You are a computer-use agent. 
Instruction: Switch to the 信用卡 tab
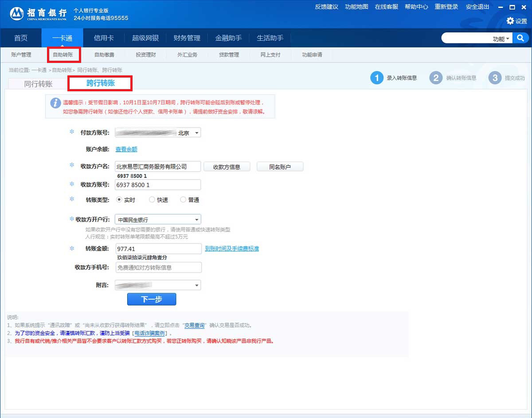click(104, 38)
